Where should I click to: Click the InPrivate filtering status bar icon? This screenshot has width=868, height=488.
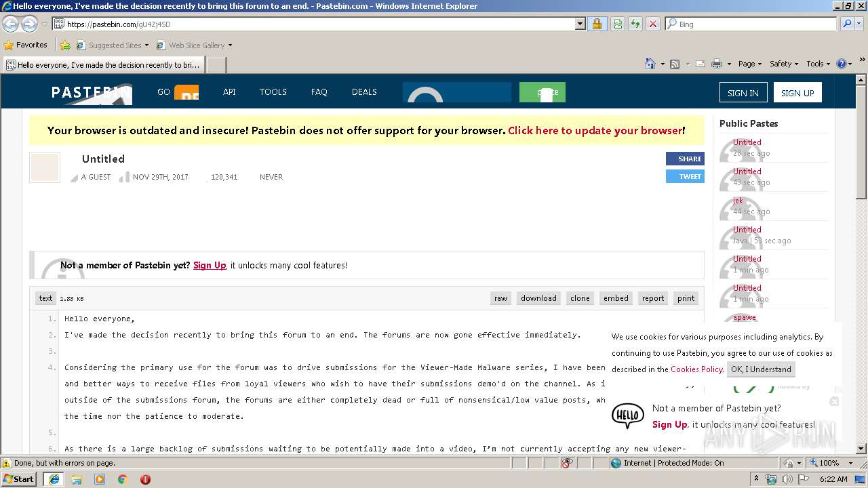coord(567,463)
